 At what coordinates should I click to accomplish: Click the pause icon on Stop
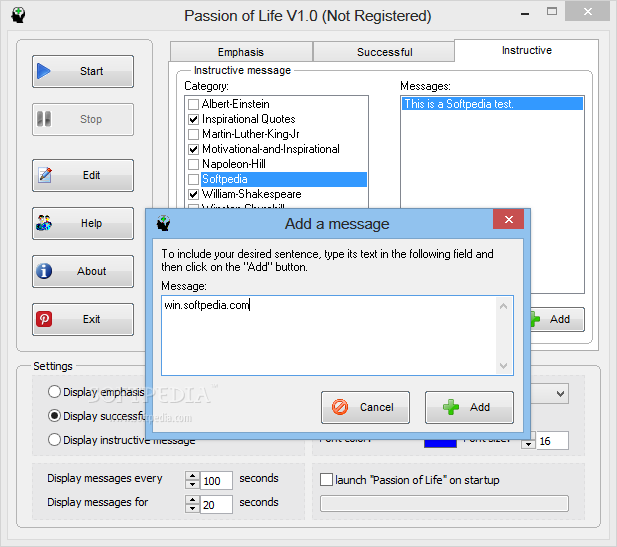coord(44,119)
